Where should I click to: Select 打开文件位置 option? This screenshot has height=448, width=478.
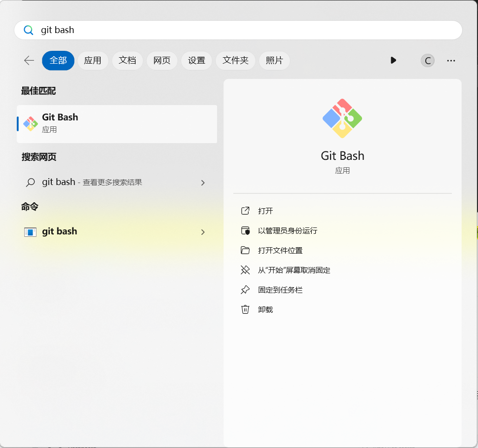click(x=280, y=250)
